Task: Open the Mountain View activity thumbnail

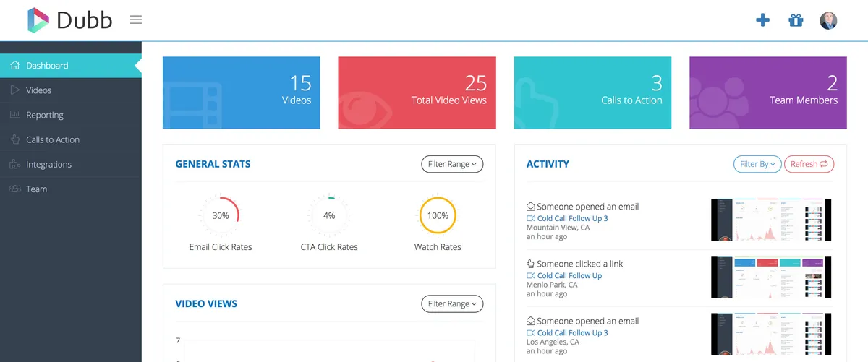Action: pyautogui.click(x=771, y=220)
